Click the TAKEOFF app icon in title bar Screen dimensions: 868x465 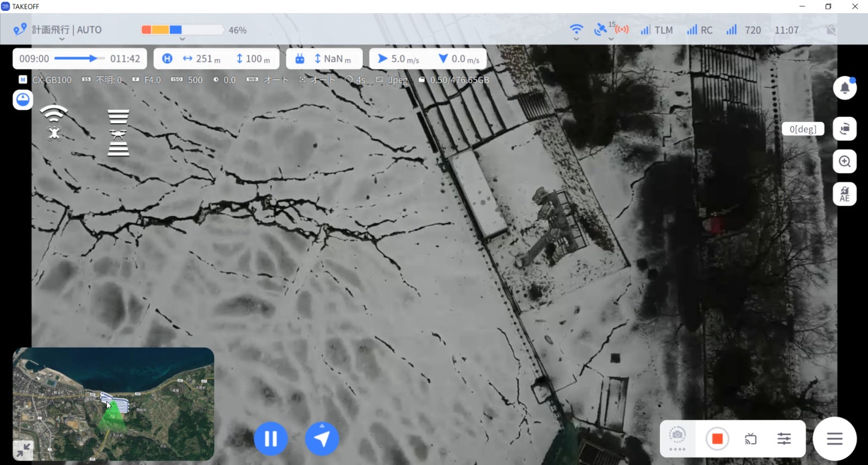(5, 7)
